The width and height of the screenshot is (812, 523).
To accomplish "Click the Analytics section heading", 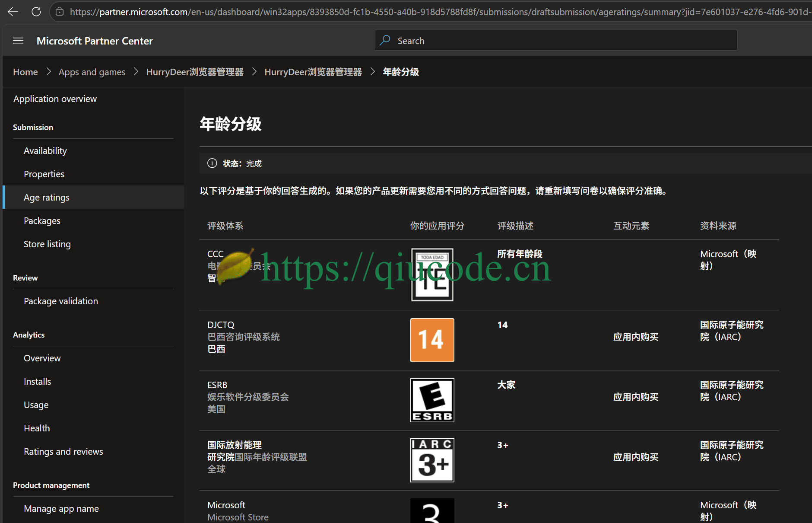I will pyautogui.click(x=29, y=335).
